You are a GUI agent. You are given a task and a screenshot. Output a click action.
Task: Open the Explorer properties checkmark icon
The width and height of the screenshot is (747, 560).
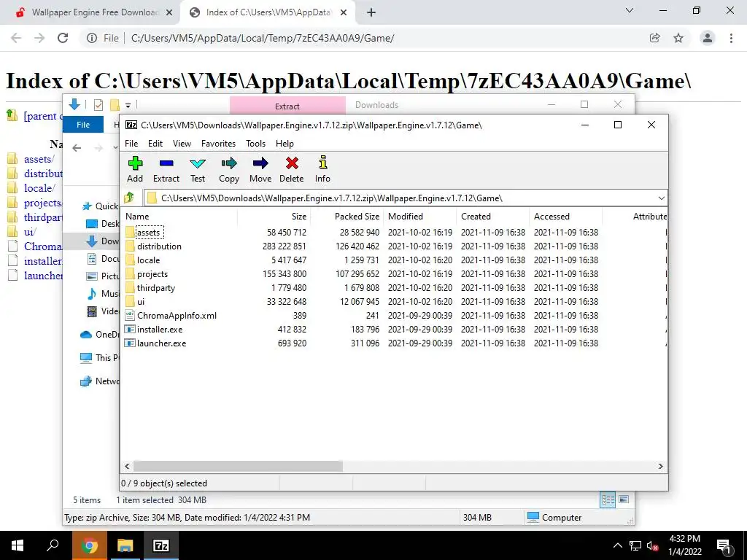(x=98, y=105)
